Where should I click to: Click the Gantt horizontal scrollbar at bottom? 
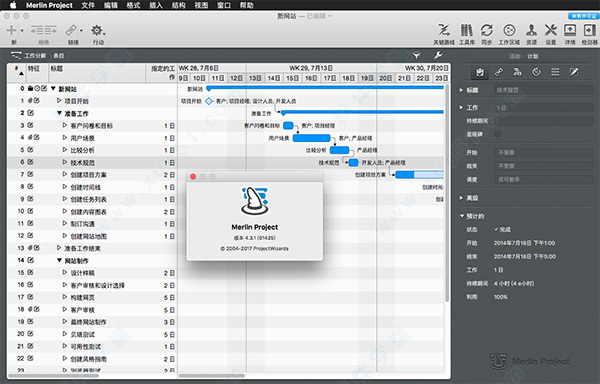point(212,376)
